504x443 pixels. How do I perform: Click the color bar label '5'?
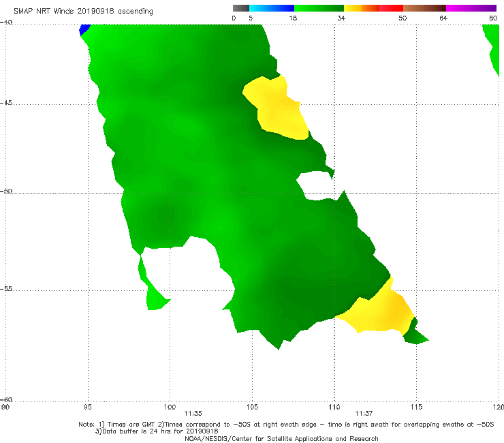click(251, 18)
